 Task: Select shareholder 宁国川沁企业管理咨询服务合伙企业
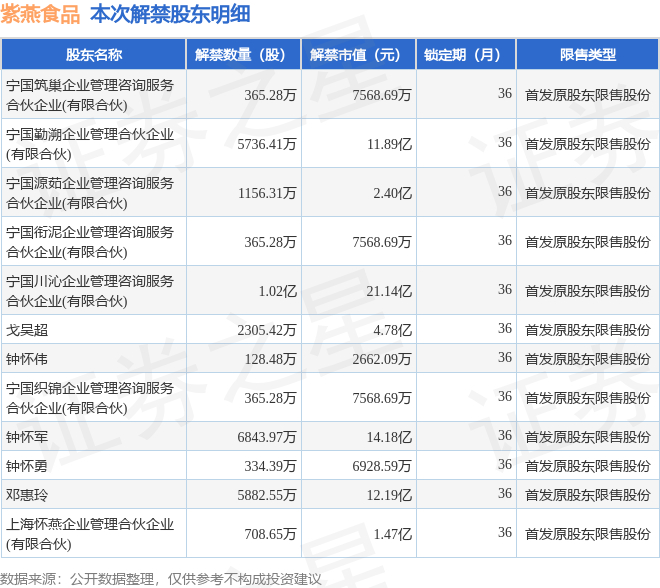pyautogui.click(x=90, y=290)
